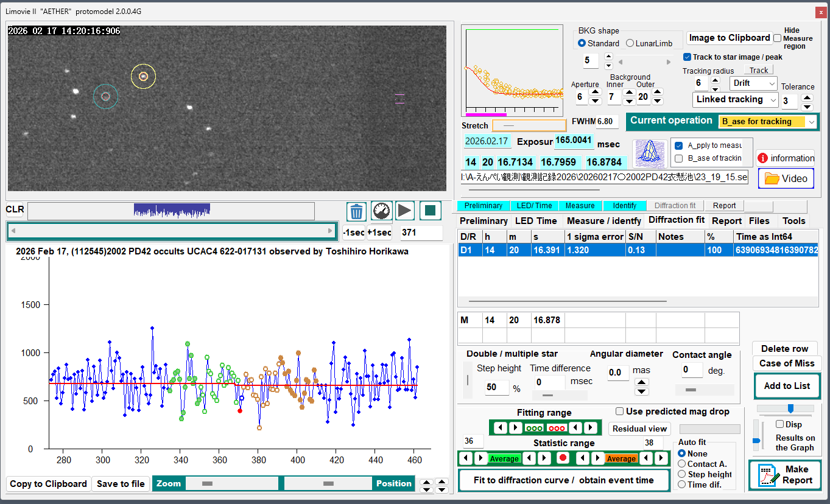
Task: Click Fit to diffraction curve button
Action: click(x=563, y=480)
